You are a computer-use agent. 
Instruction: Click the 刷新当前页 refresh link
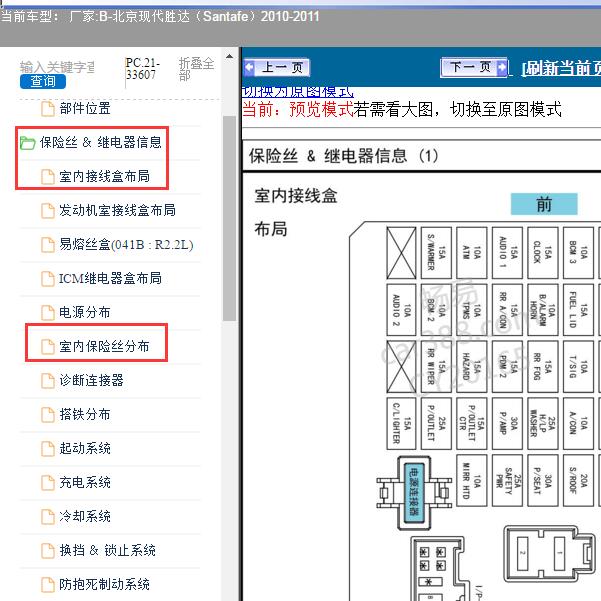pos(561,69)
